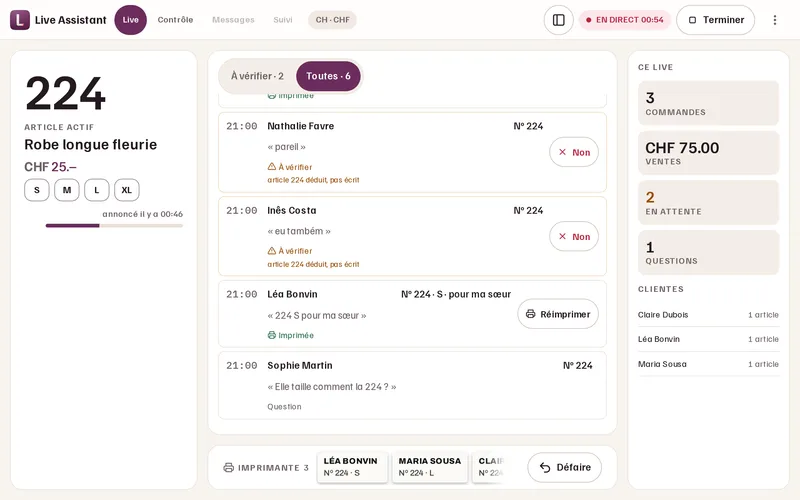Open the CH · CHF region selector
Viewport: 800px width, 500px height.
point(332,20)
